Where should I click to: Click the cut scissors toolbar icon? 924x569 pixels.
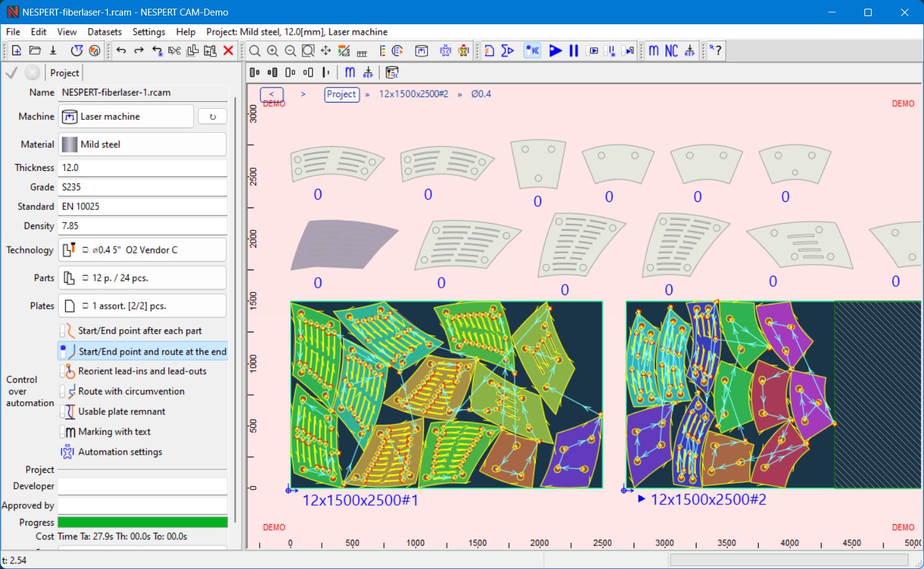(x=175, y=51)
